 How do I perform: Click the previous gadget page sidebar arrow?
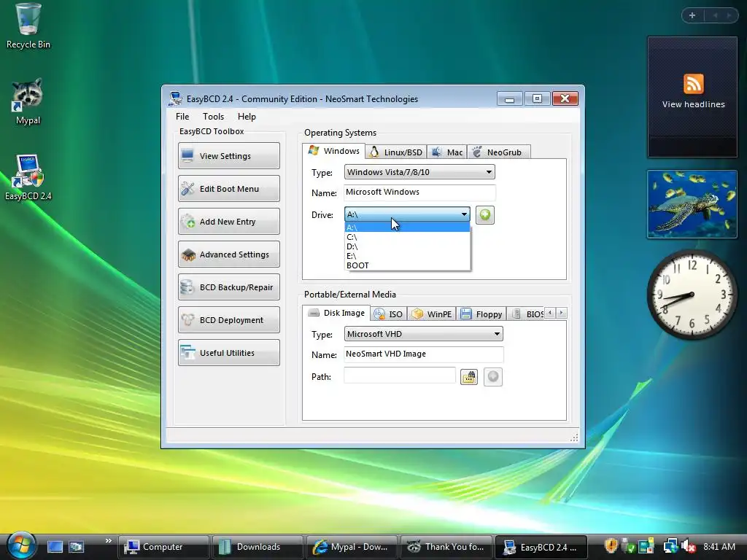pos(715,16)
